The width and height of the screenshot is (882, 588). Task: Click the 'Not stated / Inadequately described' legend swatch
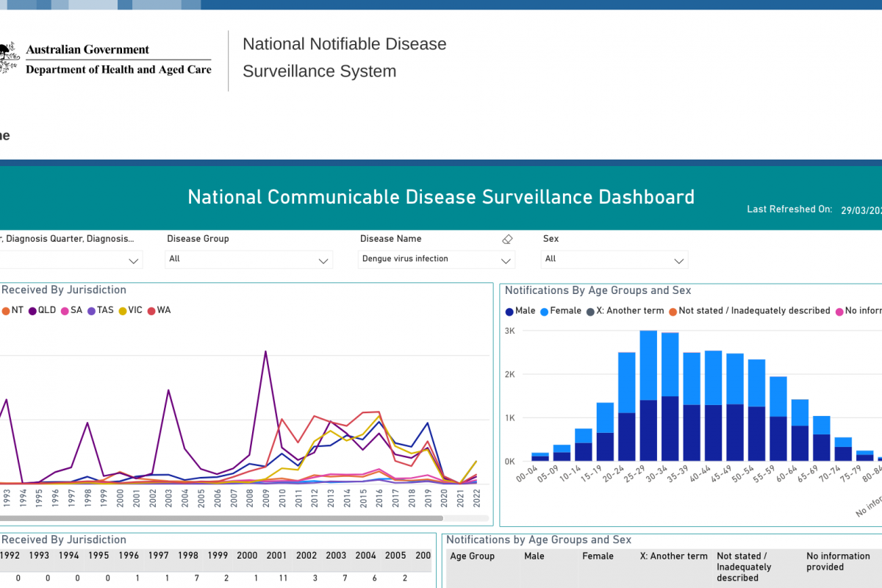(x=673, y=312)
